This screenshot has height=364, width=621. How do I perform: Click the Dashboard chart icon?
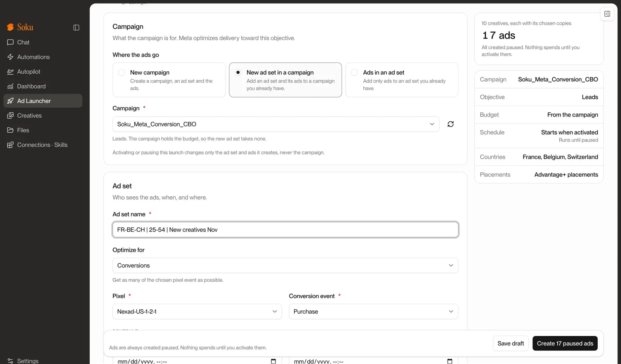(10, 87)
